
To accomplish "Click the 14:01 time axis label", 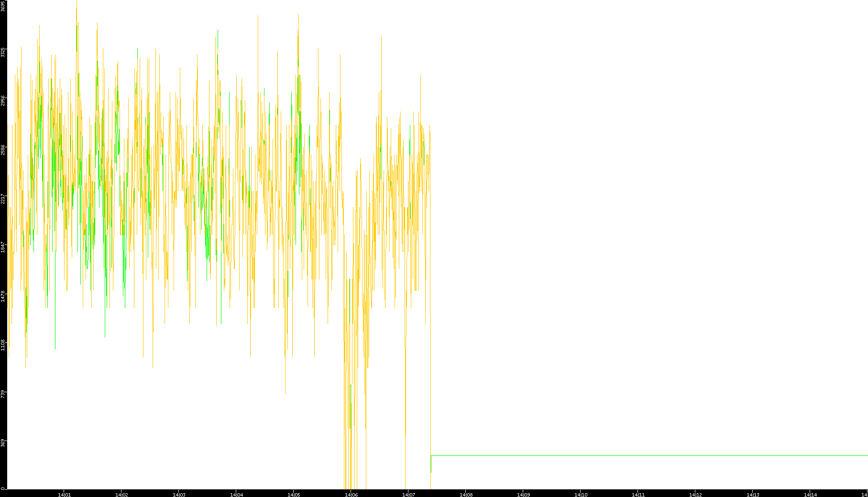I will [x=64, y=494].
